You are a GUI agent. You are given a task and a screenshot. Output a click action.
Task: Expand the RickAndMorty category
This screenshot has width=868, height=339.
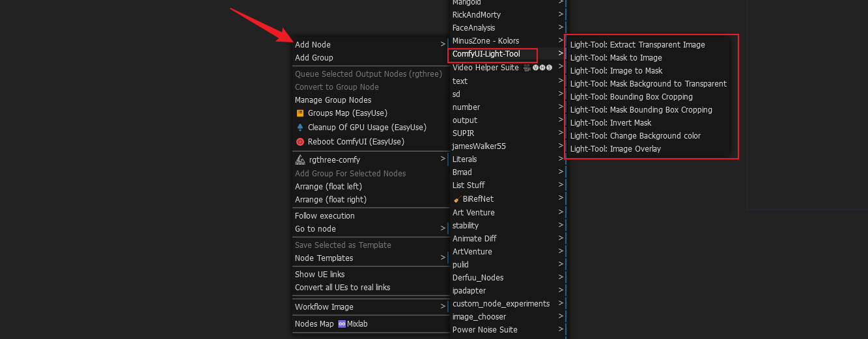click(x=507, y=15)
